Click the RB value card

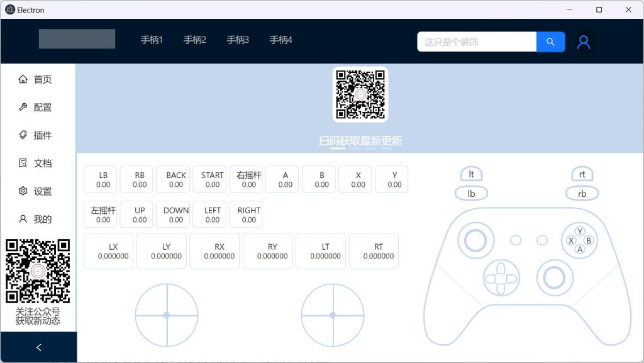[x=136, y=179]
